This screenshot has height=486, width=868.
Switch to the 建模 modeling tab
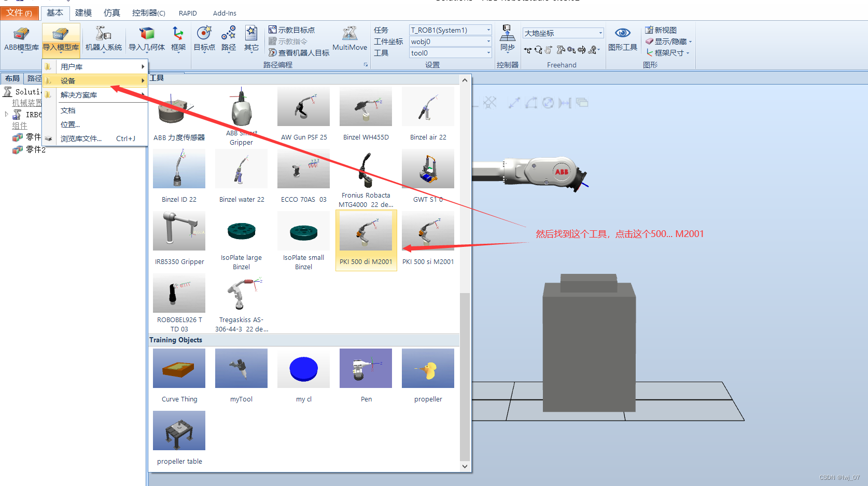tap(83, 13)
